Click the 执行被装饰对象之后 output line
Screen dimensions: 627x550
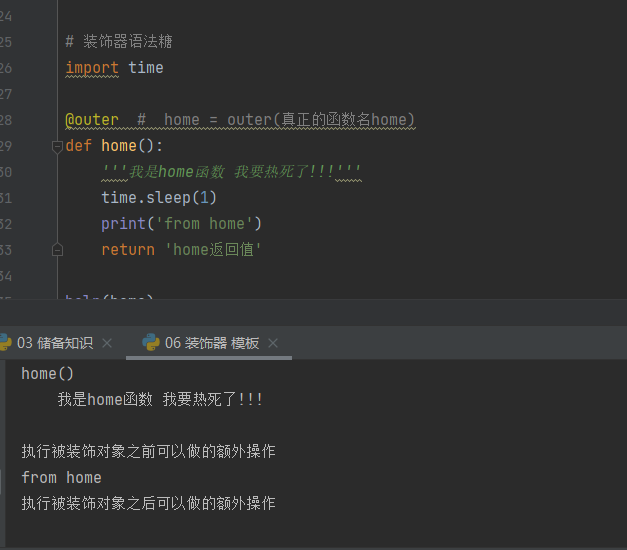pyautogui.click(x=148, y=504)
